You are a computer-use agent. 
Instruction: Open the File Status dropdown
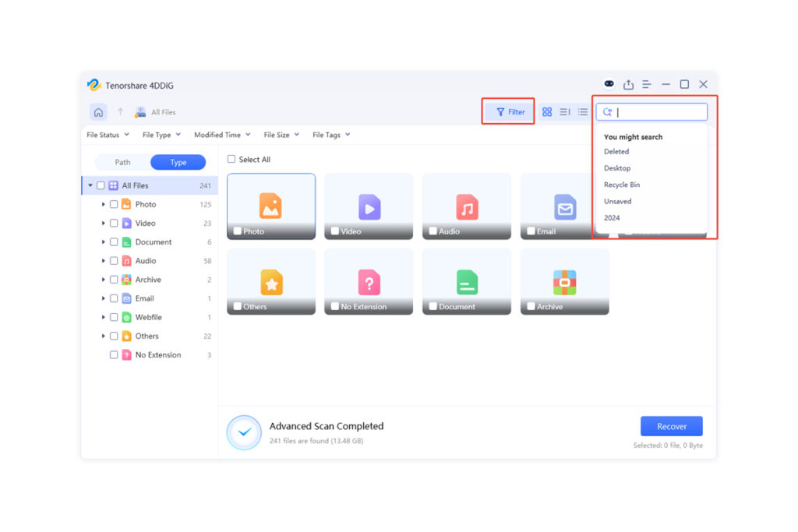point(107,135)
